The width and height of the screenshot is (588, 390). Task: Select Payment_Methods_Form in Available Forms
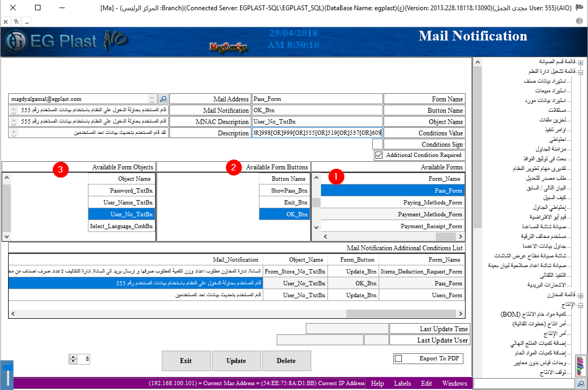point(393,215)
